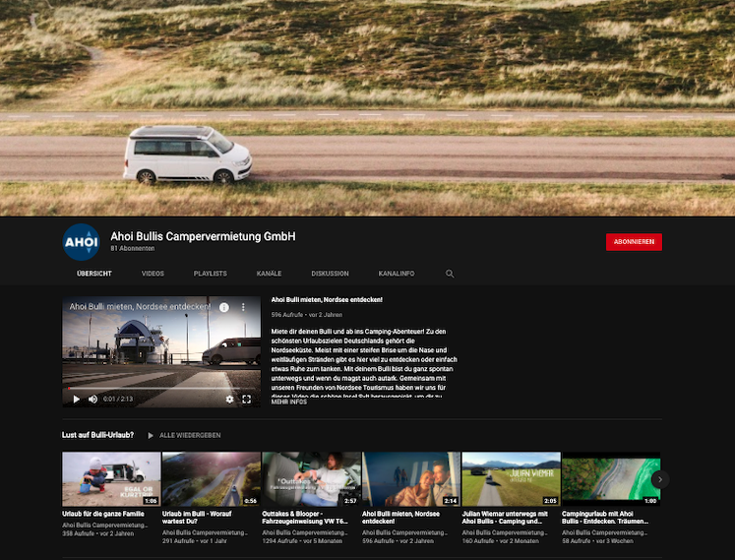Open the Lust auf Bulli-Urlaub? section title
Viewport: 735px width, 560px height.
pos(97,435)
